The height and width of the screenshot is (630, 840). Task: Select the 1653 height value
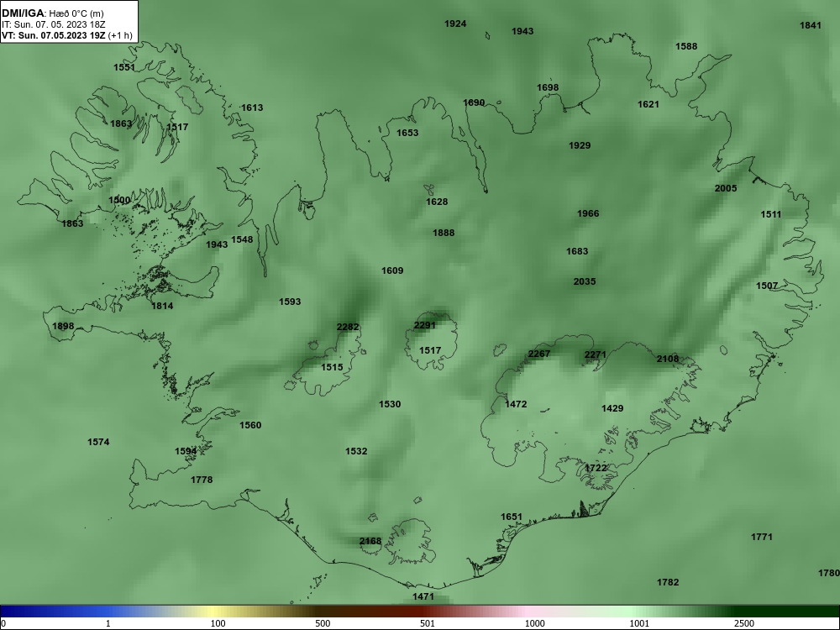click(407, 133)
